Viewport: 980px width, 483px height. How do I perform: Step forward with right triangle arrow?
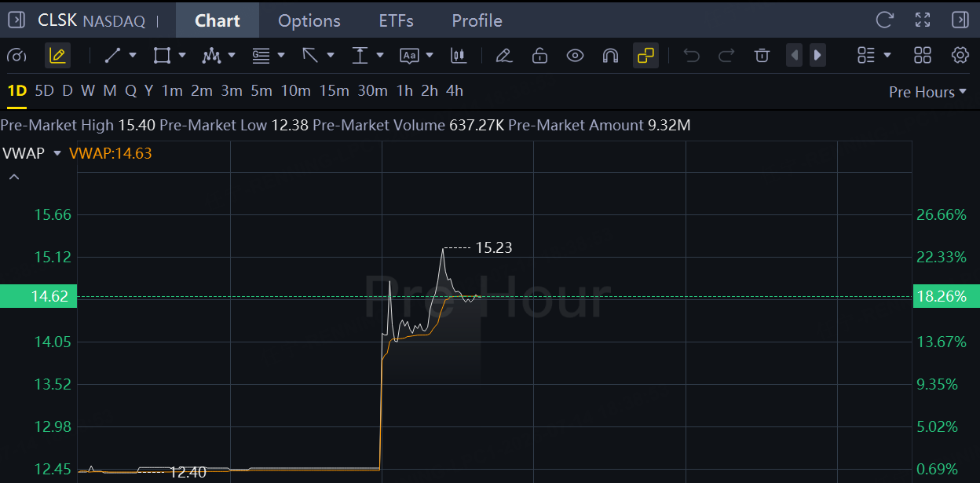coord(817,56)
